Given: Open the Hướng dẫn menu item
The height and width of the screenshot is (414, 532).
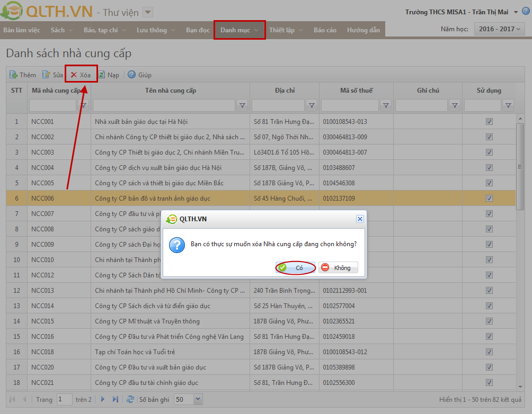Looking at the screenshot, I should (363, 30).
